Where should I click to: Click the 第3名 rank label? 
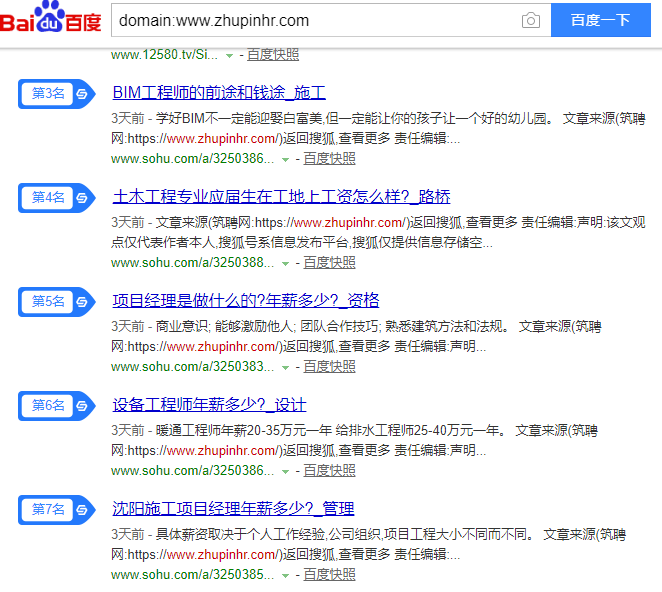(48, 93)
